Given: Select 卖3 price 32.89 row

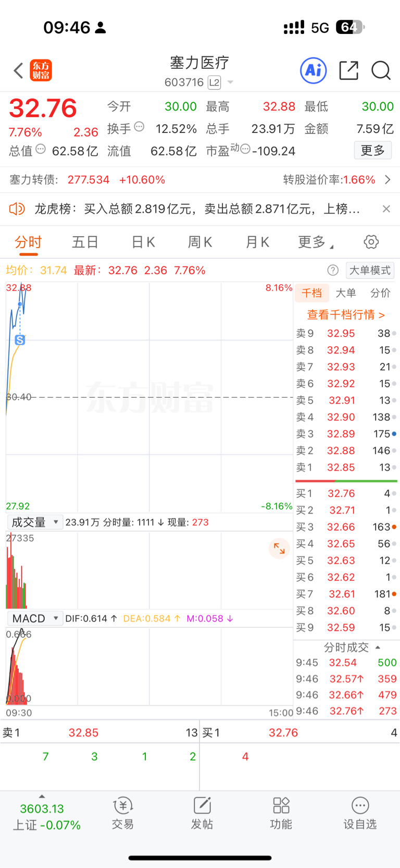Looking at the screenshot, I should pyautogui.click(x=346, y=434).
